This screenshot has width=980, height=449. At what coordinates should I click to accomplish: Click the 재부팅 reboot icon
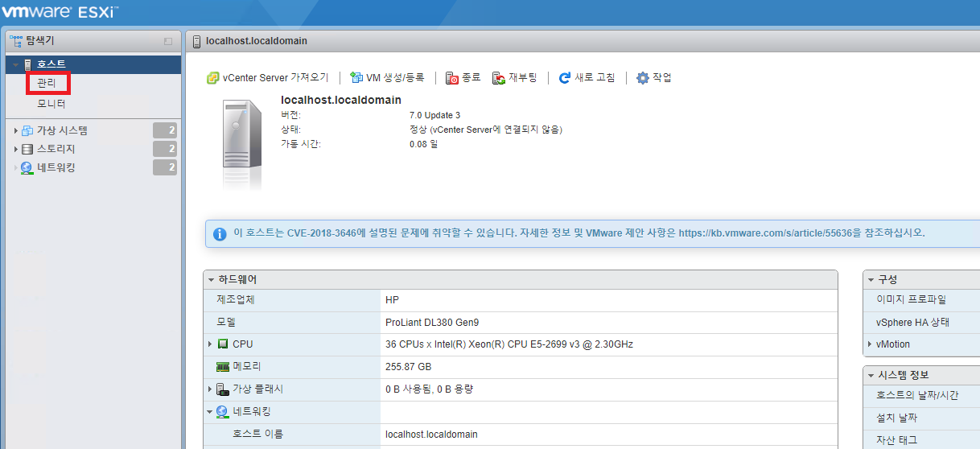(x=499, y=78)
